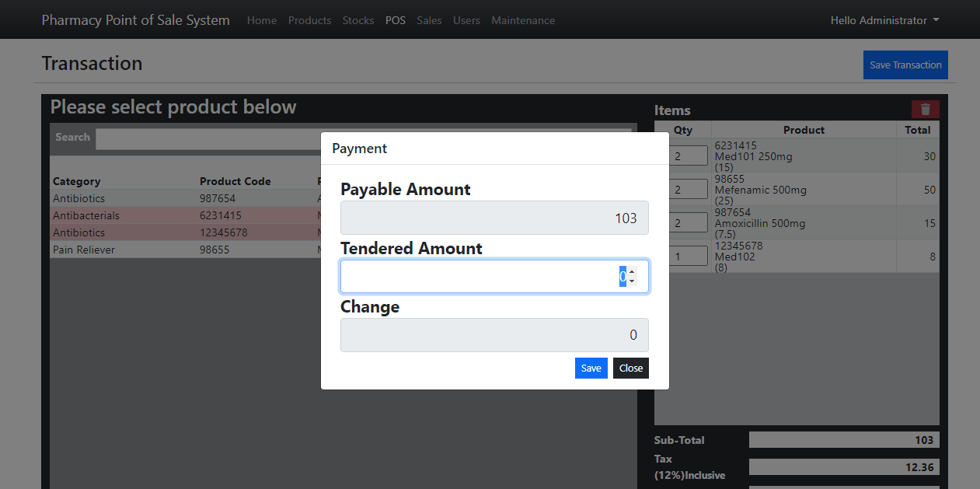Save the payment entry
This screenshot has height=489, width=980.
coord(591,368)
